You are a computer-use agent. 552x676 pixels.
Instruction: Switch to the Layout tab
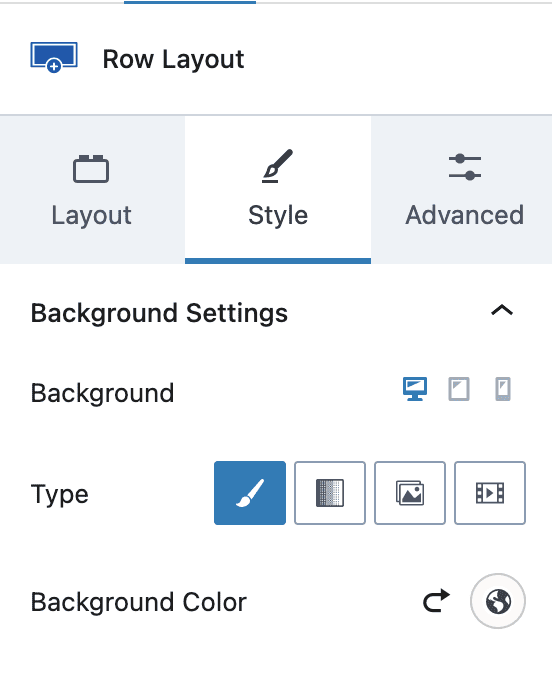coord(92,190)
